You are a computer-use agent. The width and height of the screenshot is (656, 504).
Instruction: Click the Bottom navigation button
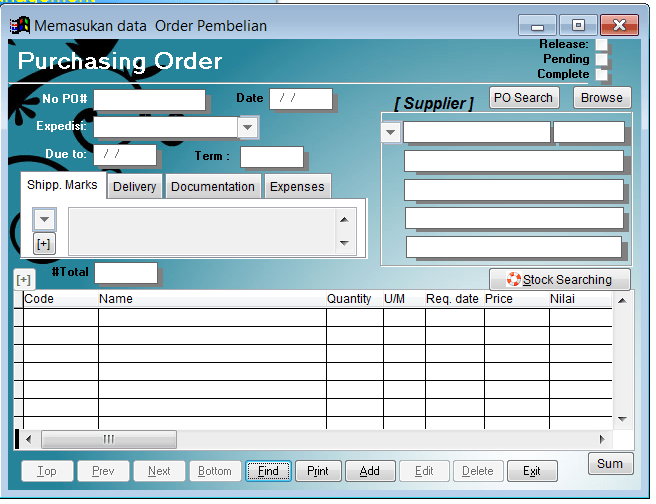215,471
